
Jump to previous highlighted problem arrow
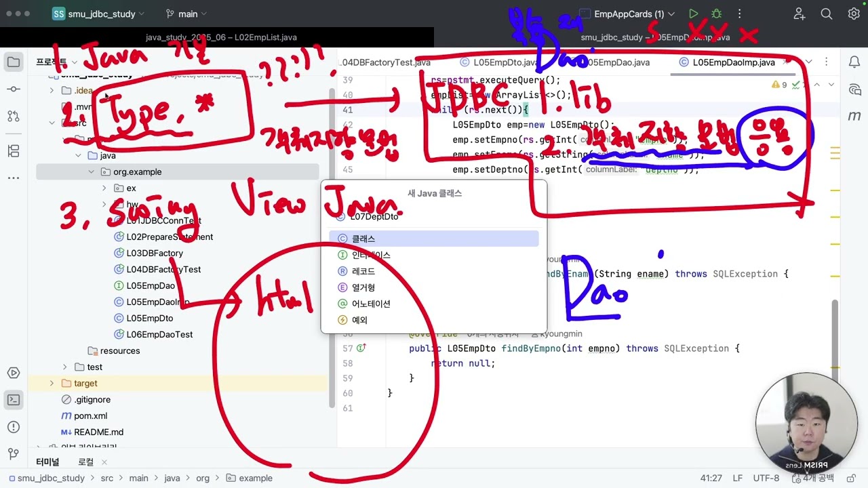(818, 85)
